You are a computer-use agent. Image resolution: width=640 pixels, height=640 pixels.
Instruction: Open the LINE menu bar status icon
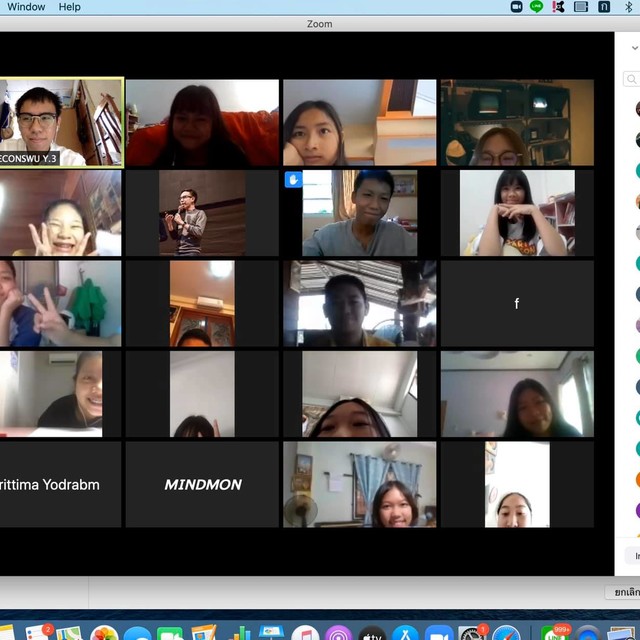[x=536, y=7]
